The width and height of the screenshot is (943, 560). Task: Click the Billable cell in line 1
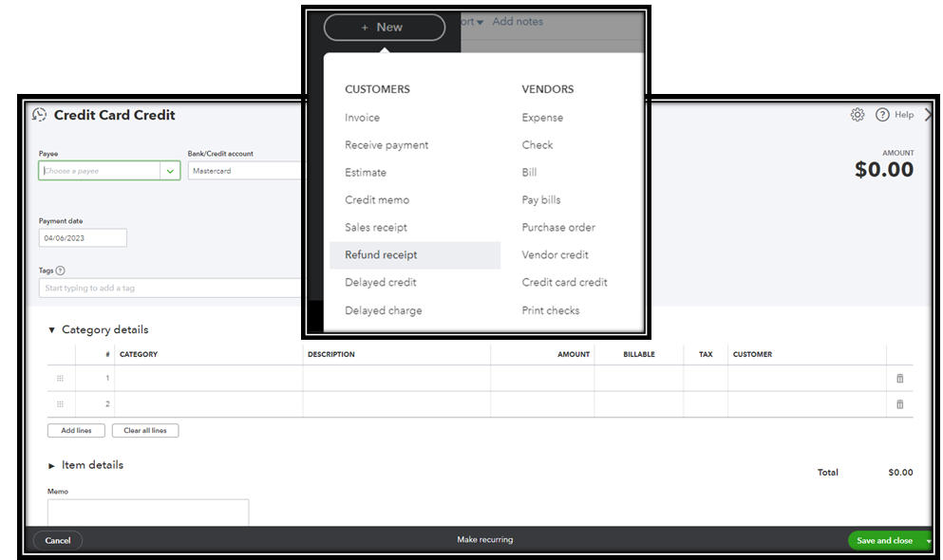tap(639, 379)
